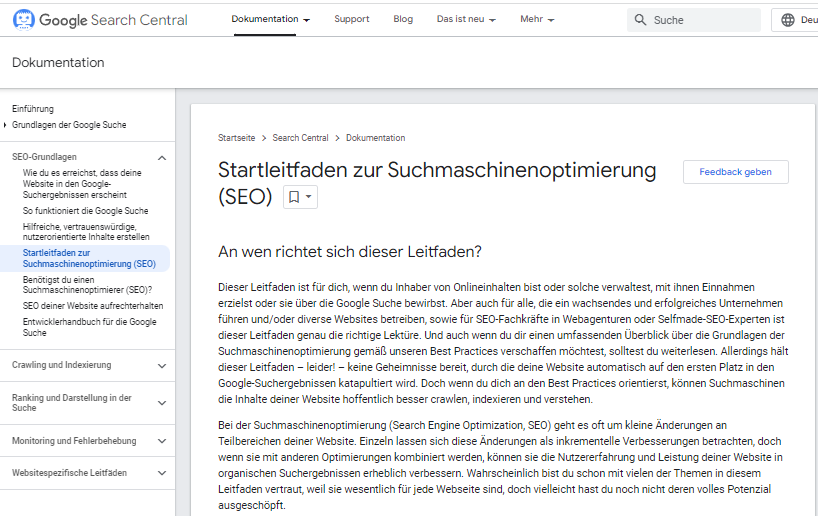This screenshot has width=818, height=516.
Task: Click the Startseite breadcrumb link
Action: (236, 138)
